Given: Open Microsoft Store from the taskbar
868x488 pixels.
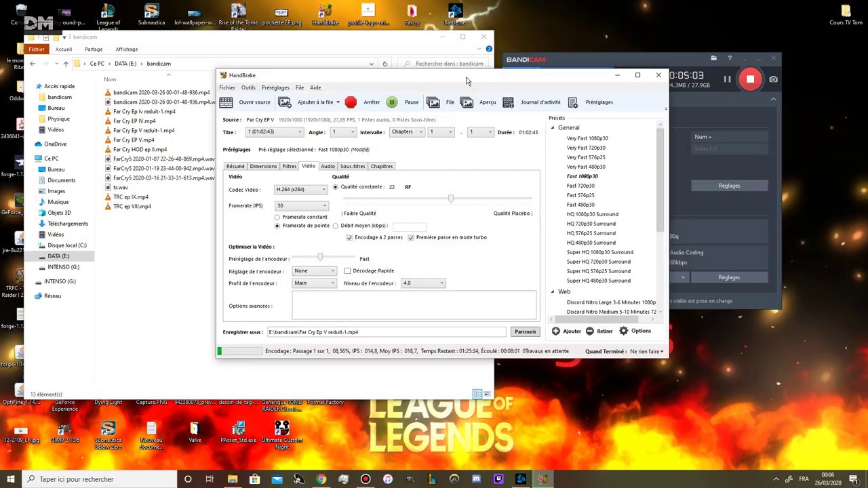Looking at the screenshot, I should [255, 479].
